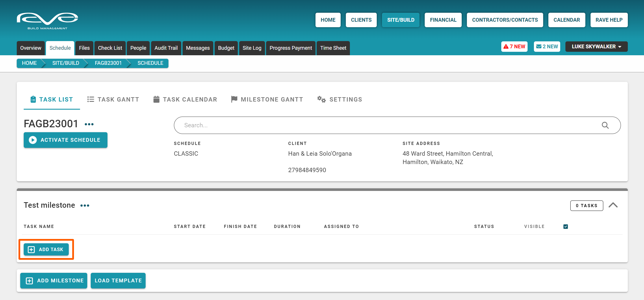Screen dimensions: 644x300
Task: Open the FAGB23001 three-dot options menu
Action: (x=89, y=124)
